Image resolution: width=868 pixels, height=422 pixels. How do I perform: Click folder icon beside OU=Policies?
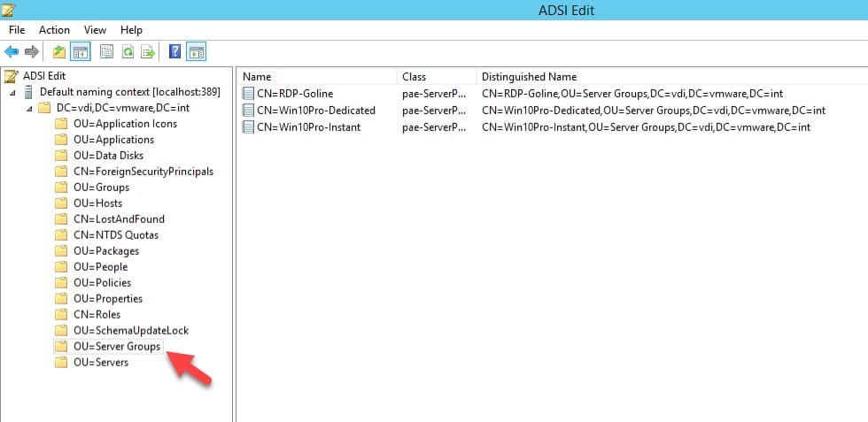click(61, 283)
